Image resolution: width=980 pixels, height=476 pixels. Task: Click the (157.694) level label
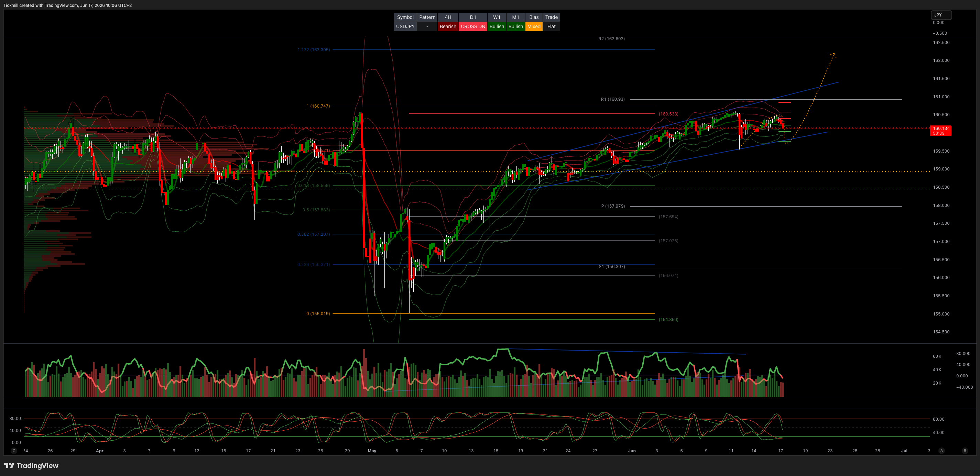coord(668,217)
